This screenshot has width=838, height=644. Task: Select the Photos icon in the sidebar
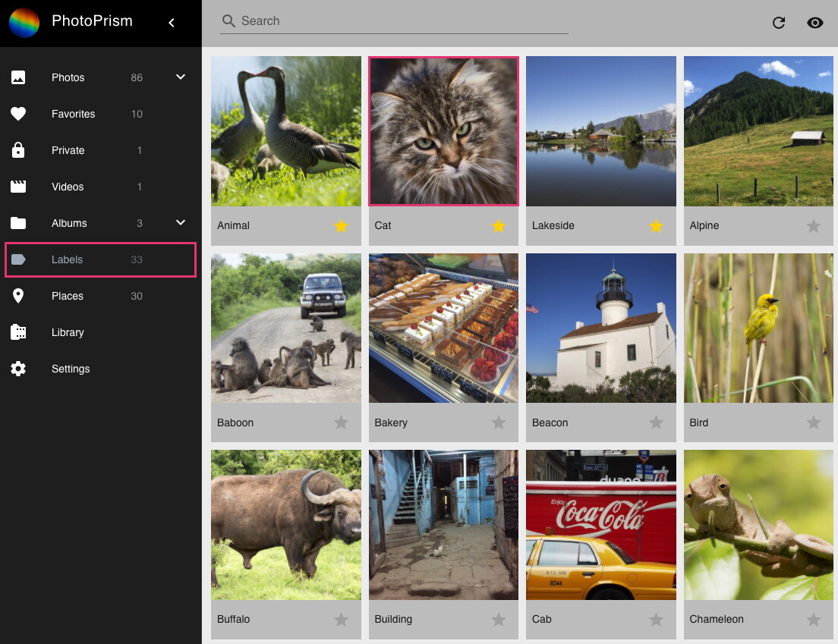[18, 77]
